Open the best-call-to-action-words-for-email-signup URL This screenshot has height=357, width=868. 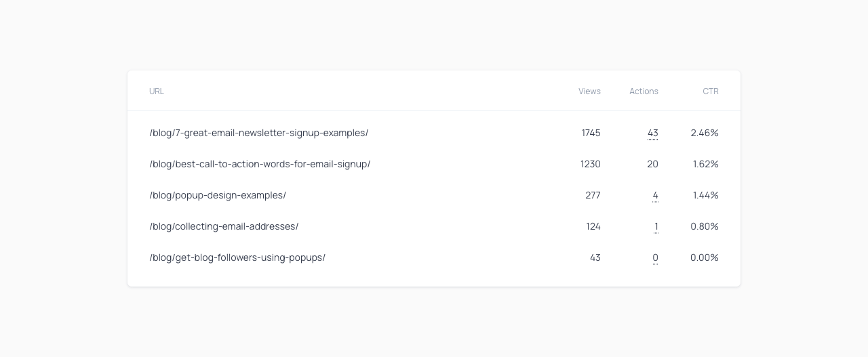260,164
